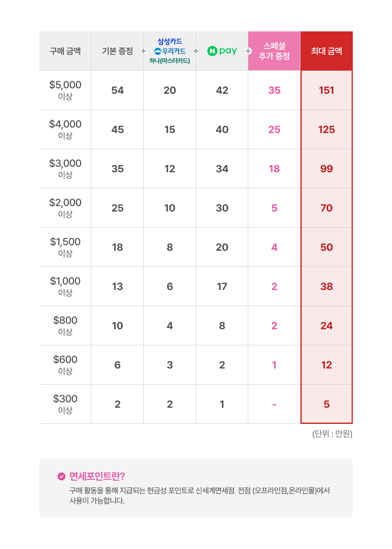
Task: Click the 하나(마스터카드) label
Action: click(170, 61)
